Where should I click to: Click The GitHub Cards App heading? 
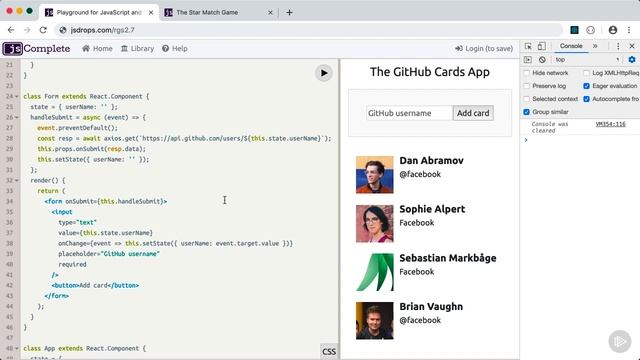430,72
